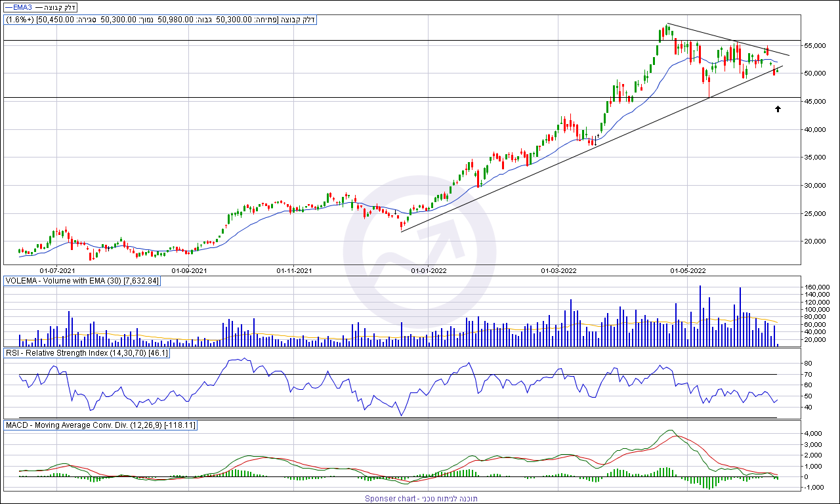This screenshot has height=504, width=840.
Task: Click the 01-09-2021 date axis label
Action: (x=189, y=270)
